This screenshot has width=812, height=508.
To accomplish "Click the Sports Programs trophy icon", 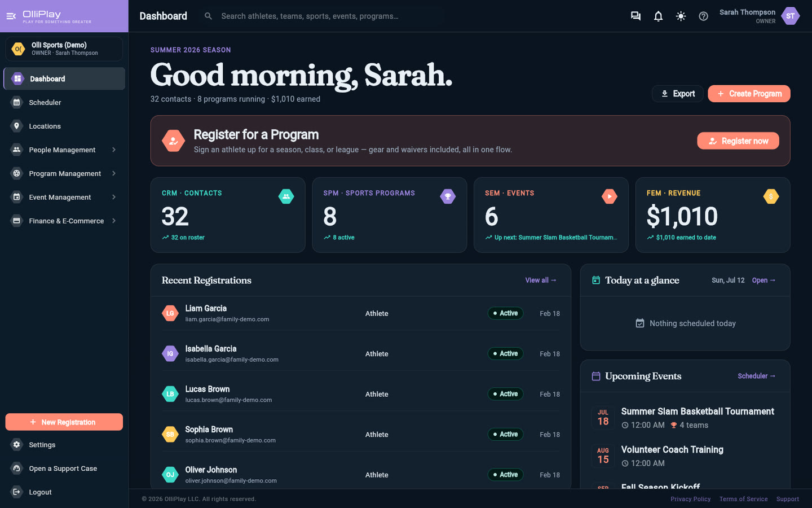I will coord(448,196).
